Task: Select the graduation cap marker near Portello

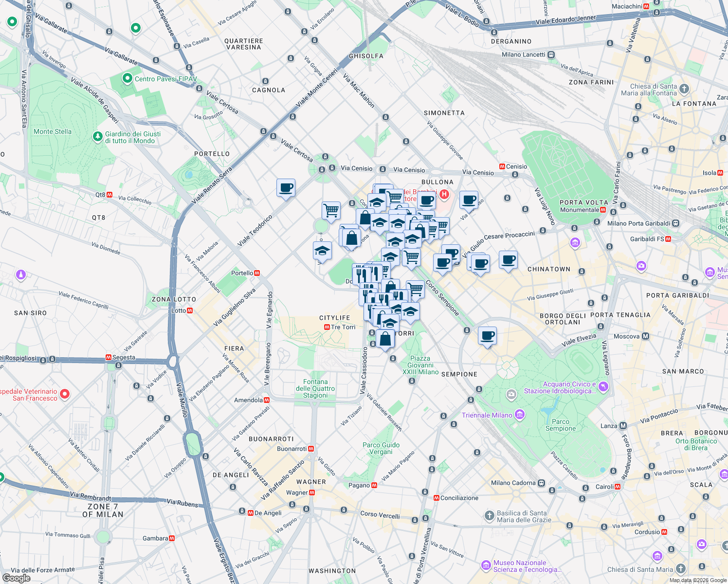Action: 322,252
